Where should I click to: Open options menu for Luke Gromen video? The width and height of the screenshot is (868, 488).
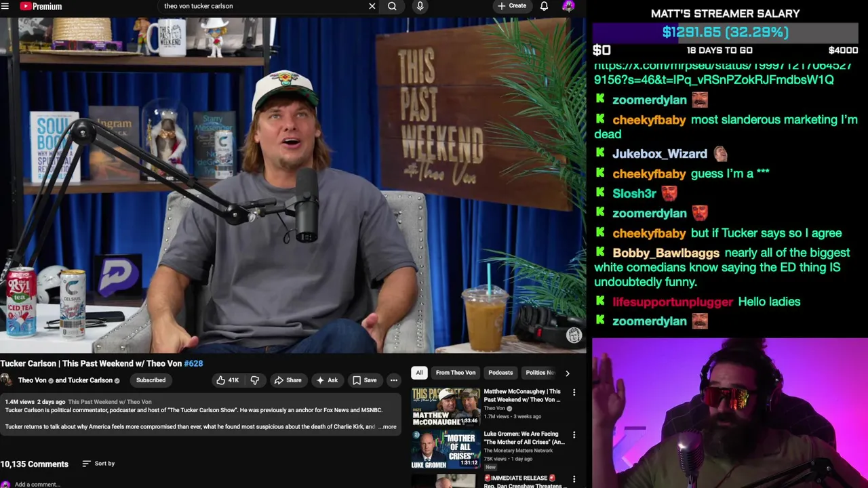[574, 435]
